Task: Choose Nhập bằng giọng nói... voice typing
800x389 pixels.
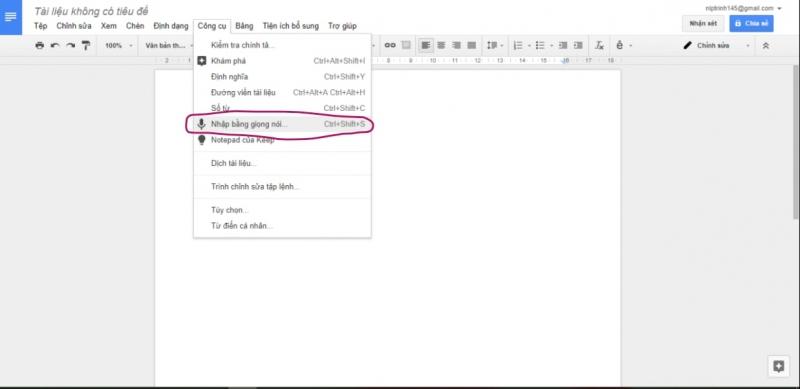Action: pyautogui.click(x=282, y=124)
